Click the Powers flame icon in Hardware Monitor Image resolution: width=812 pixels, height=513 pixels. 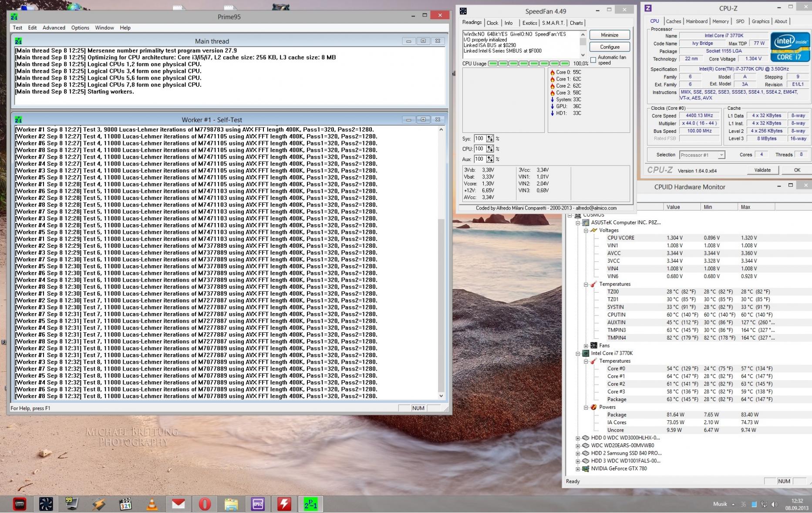pos(594,407)
